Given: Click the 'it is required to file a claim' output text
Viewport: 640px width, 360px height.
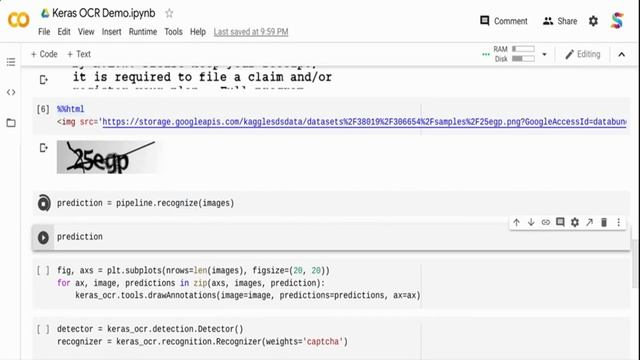Looking at the screenshot, I should 202,77.
